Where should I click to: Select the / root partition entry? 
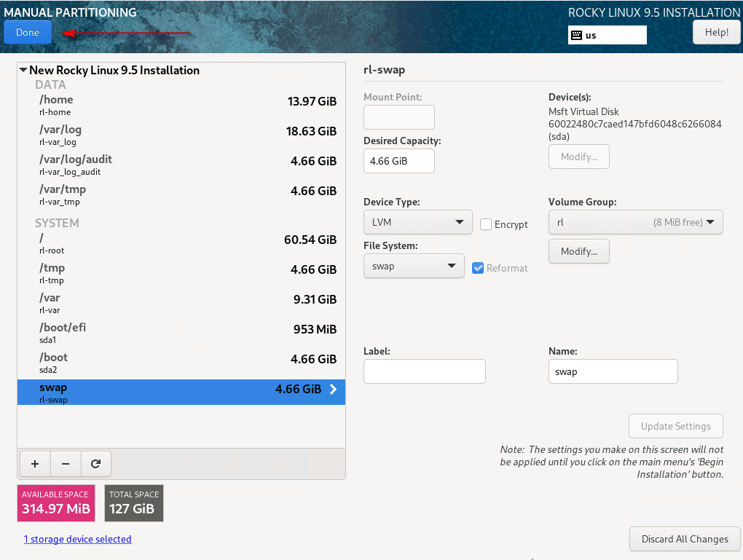[181, 243]
